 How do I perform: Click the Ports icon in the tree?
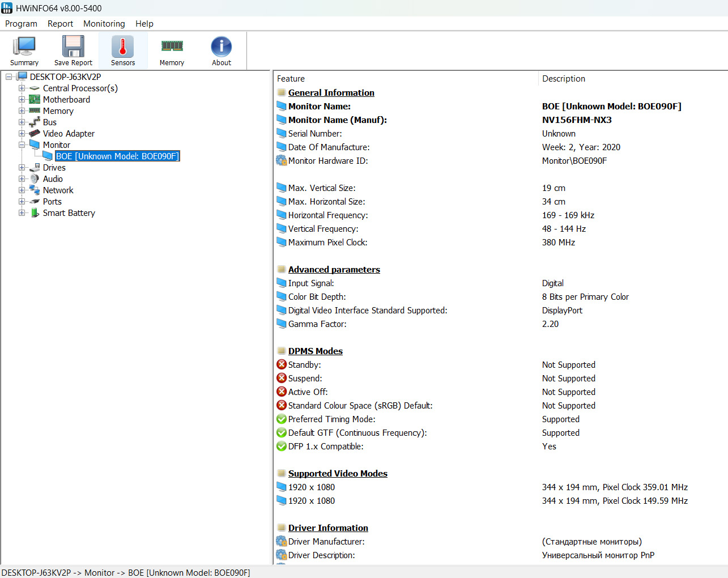[35, 201]
